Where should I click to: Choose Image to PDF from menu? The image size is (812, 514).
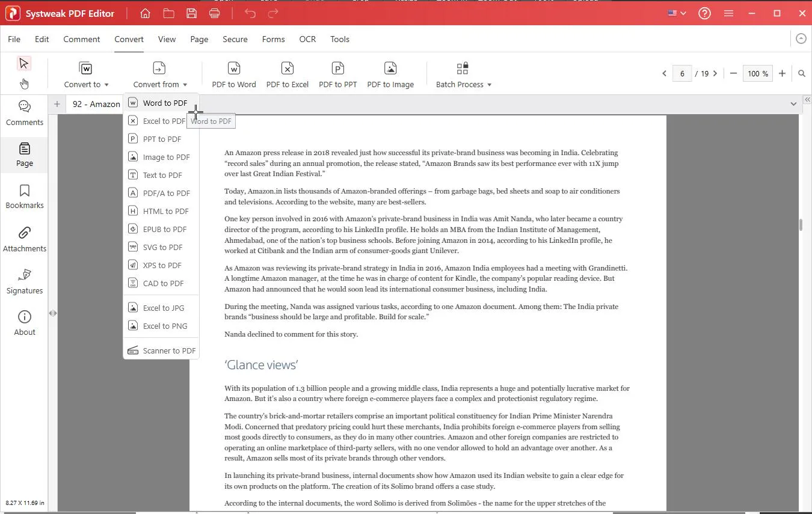coord(166,157)
